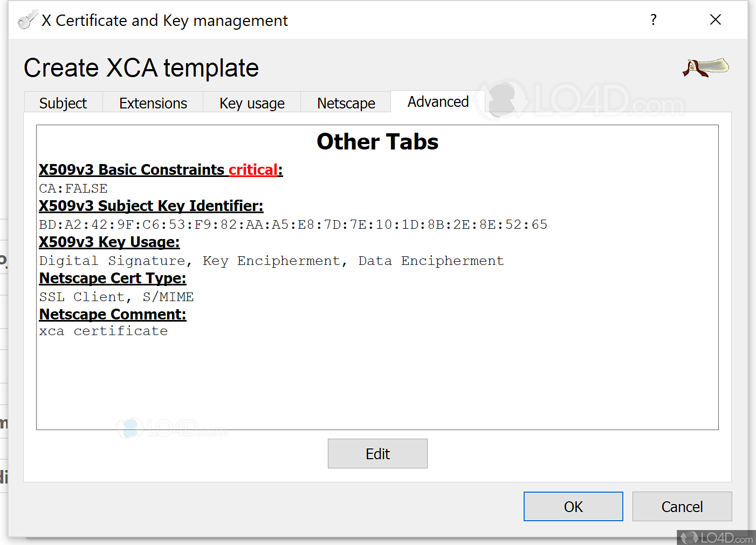756x545 pixels.
Task: Click the X509v3 Basic Constraints heading
Action: coord(131,169)
